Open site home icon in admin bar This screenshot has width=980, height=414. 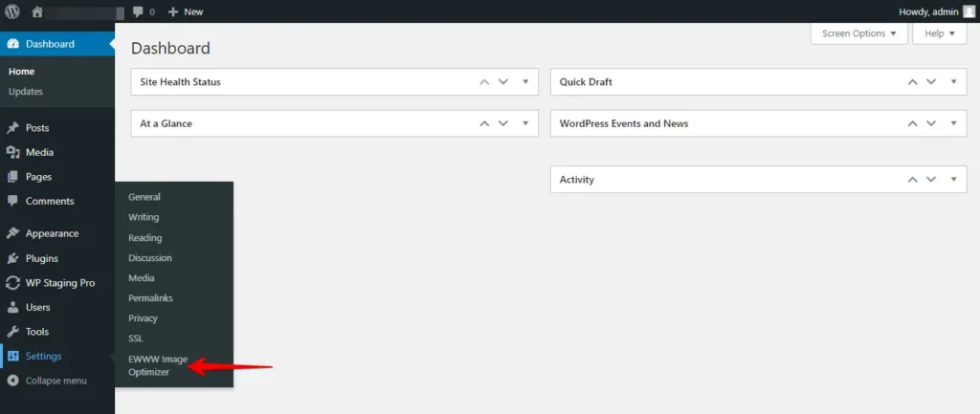point(37,11)
